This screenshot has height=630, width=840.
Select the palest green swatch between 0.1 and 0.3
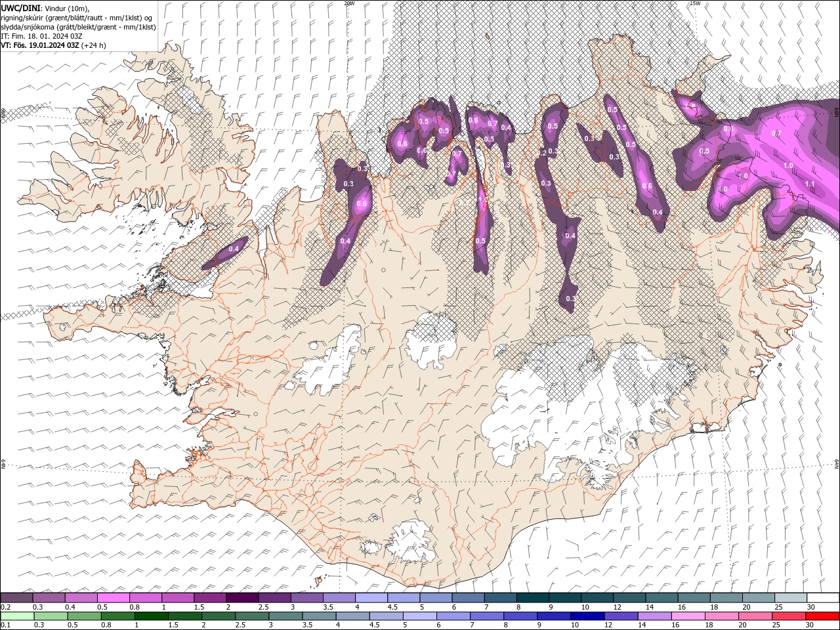(x=17, y=616)
